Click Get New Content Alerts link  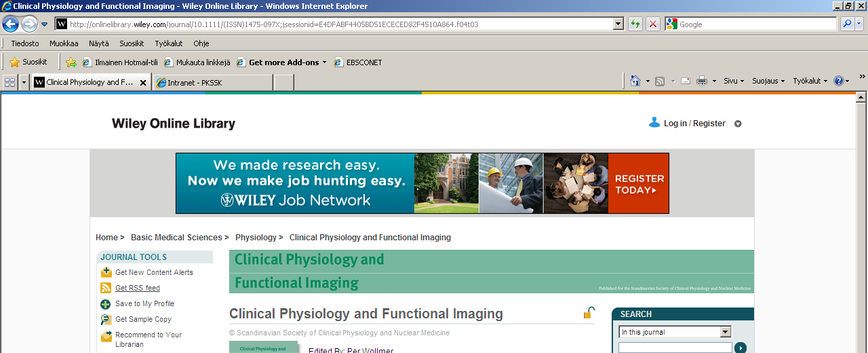tap(154, 272)
